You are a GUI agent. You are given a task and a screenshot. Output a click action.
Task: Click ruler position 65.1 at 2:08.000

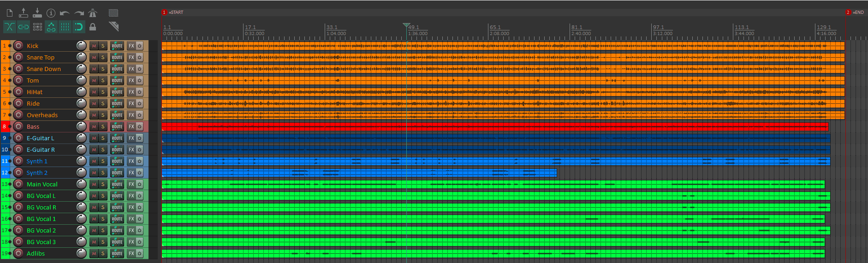pos(499,30)
